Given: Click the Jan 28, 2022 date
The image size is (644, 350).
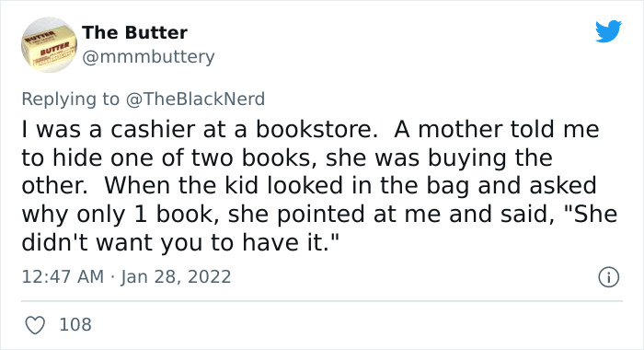Looking at the screenshot, I should point(176,276).
